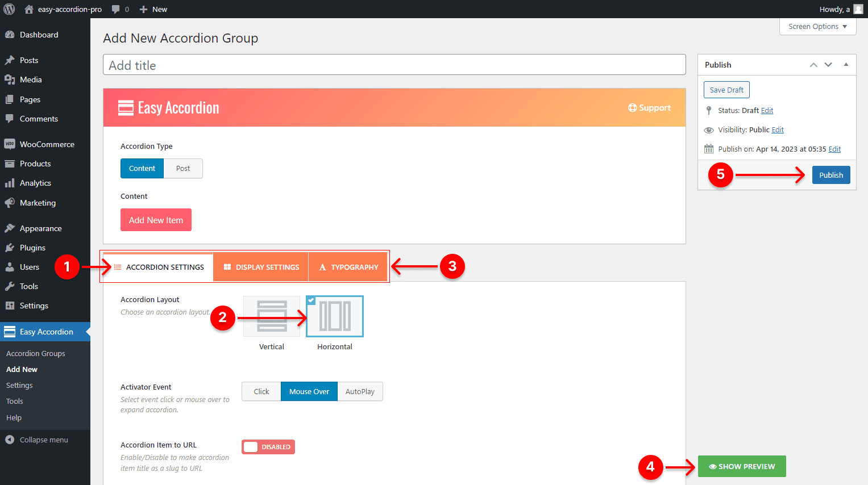Click the Products archive icon

pos(10,164)
